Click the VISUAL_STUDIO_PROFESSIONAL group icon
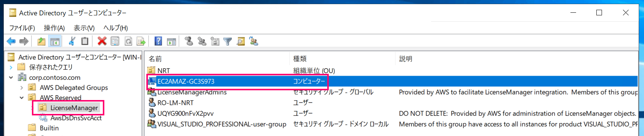This screenshot has height=136, width=644. (152, 124)
